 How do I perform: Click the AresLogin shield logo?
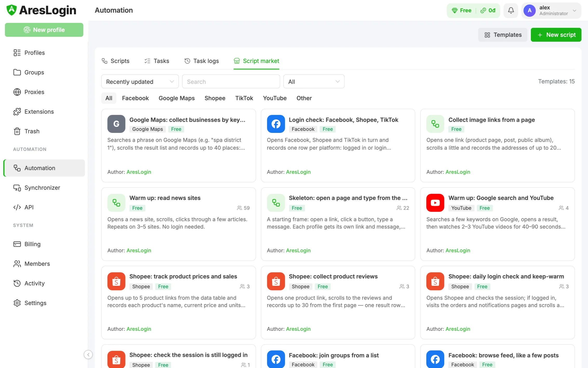pos(11,10)
